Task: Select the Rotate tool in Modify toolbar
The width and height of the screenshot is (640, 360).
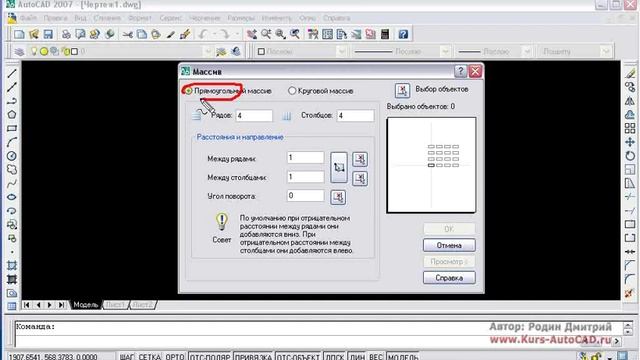Action: pyautogui.click(x=630, y=156)
